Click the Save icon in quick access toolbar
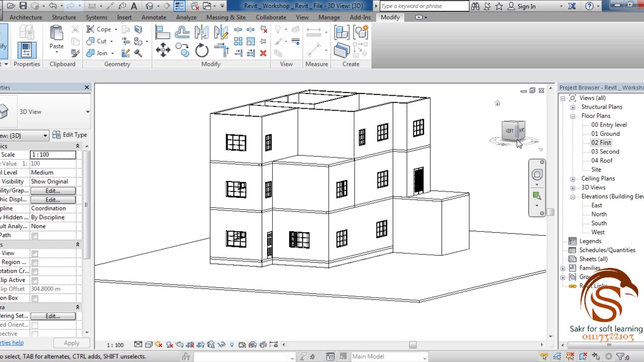644x362 pixels. [23, 6]
